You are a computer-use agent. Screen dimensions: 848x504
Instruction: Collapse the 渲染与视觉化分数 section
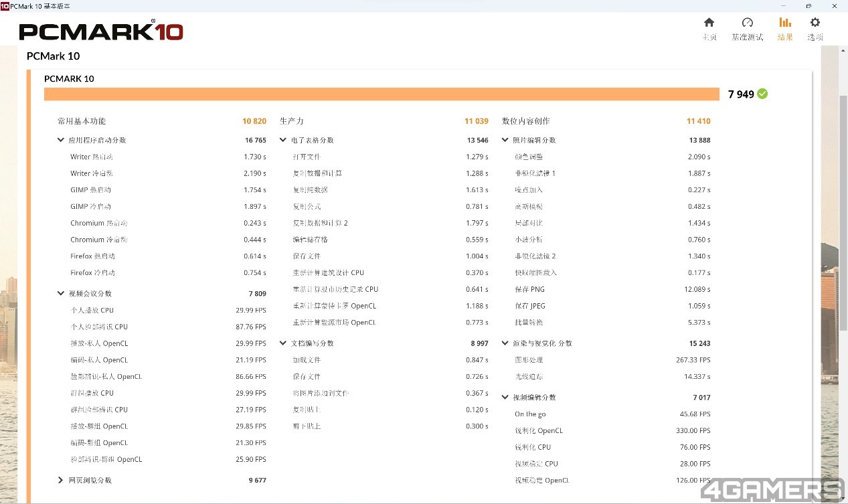point(505,343)
